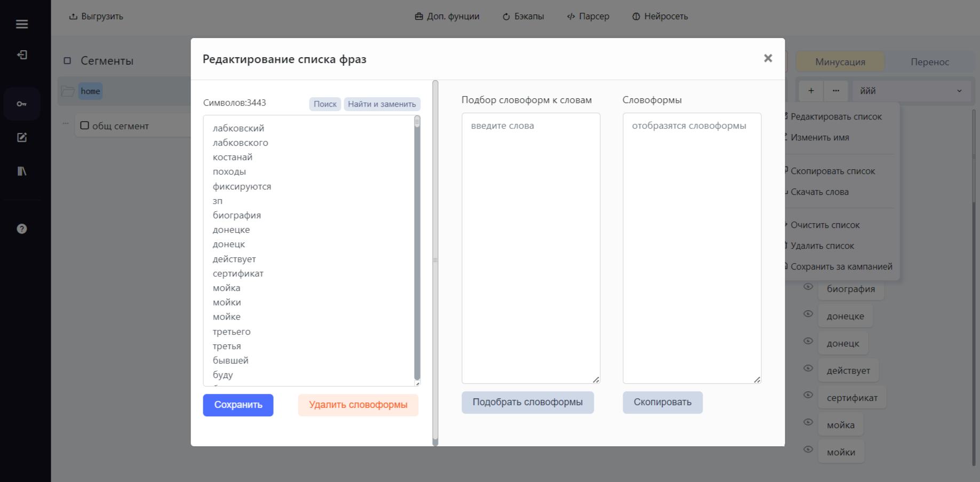Viewport: 980px width, 482px height.
Task: Choose Удалить список from menu
Action: point(822,246)
